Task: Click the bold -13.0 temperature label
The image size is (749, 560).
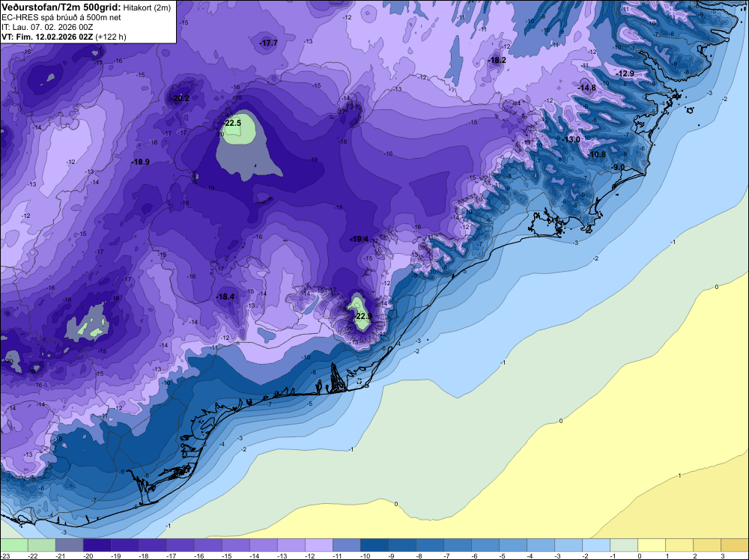Action: coord(571,139)
